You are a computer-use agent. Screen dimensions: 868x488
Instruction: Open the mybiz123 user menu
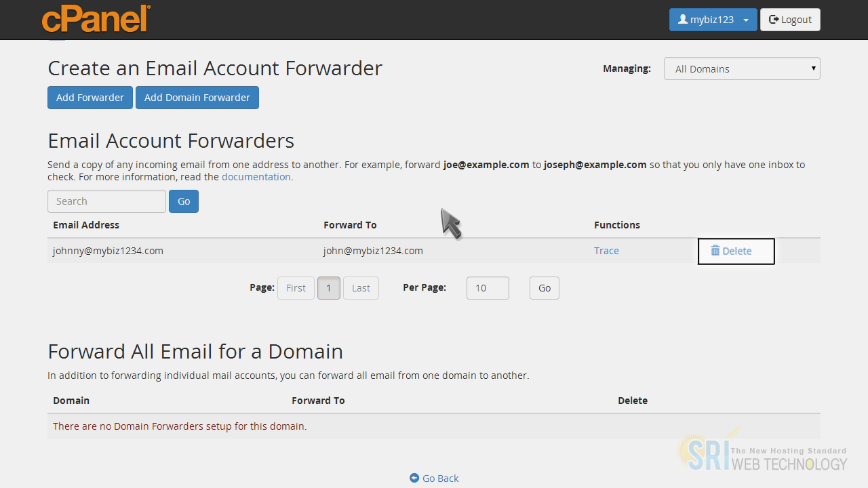click(712, 20)
